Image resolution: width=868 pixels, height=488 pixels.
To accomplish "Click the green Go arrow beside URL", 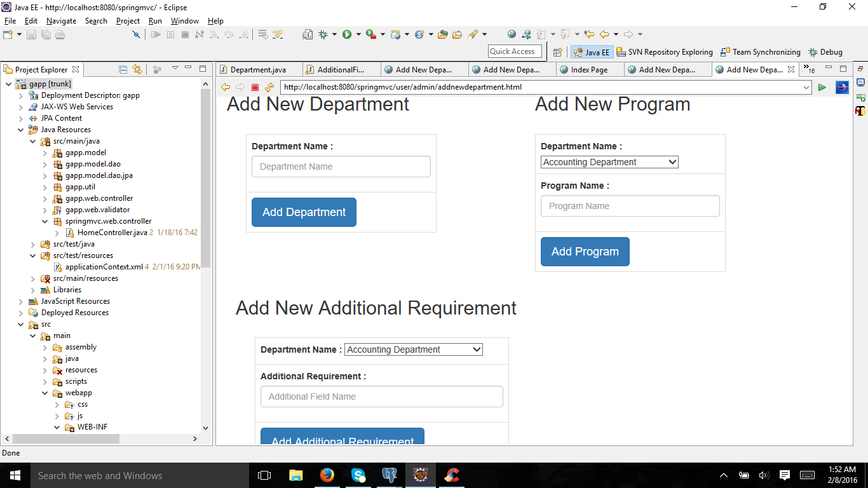I will coord(822,88).
